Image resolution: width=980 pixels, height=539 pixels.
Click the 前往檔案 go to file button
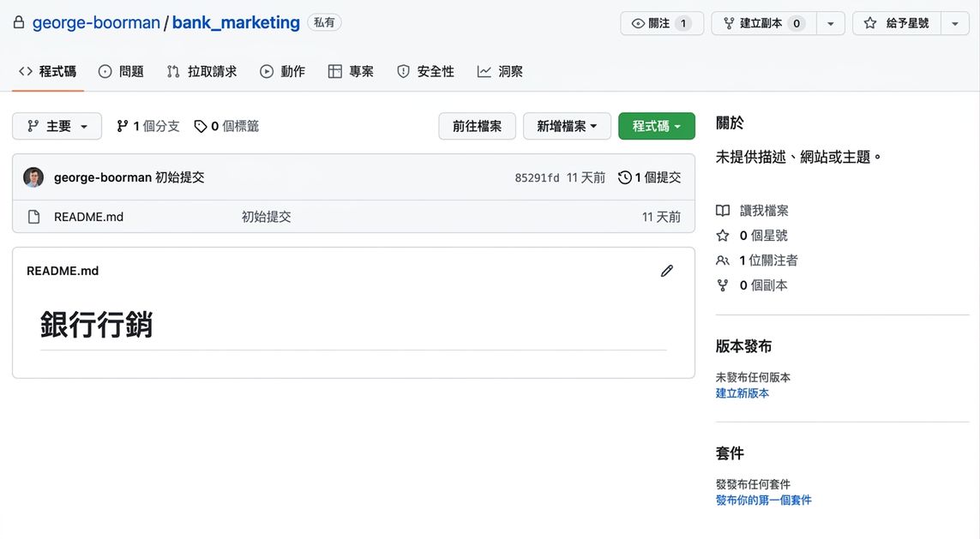pyautogui.click(x=477, y=126)
